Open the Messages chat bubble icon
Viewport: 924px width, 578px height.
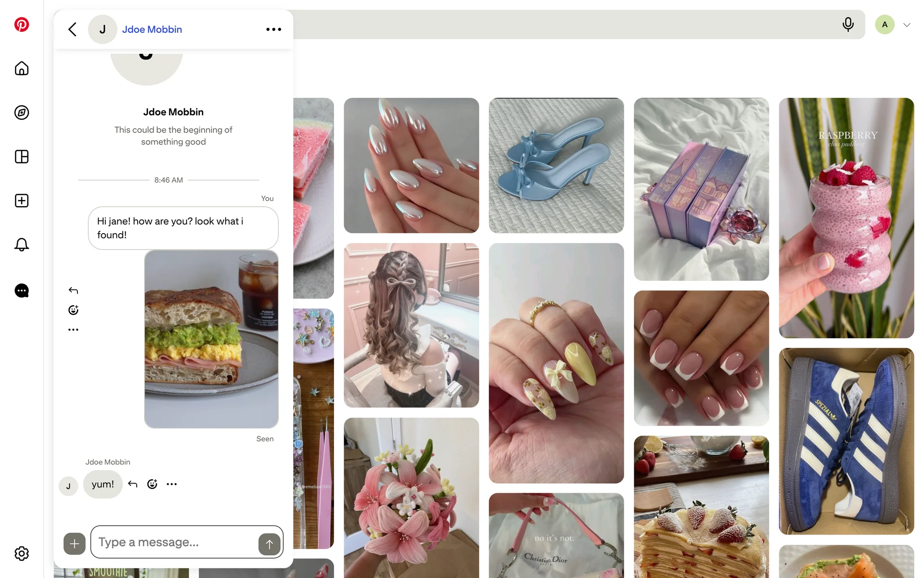pos(22,290)
